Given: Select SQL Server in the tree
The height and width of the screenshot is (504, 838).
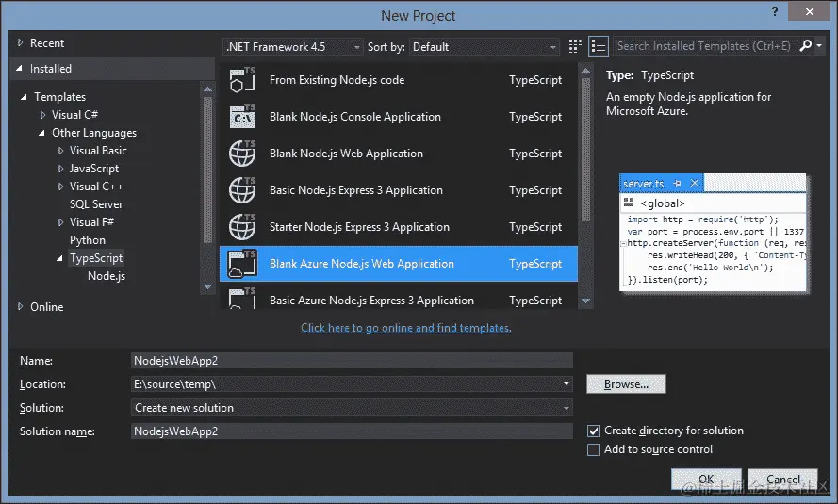Looking at the screenshot, I should (x=96, y=204).
